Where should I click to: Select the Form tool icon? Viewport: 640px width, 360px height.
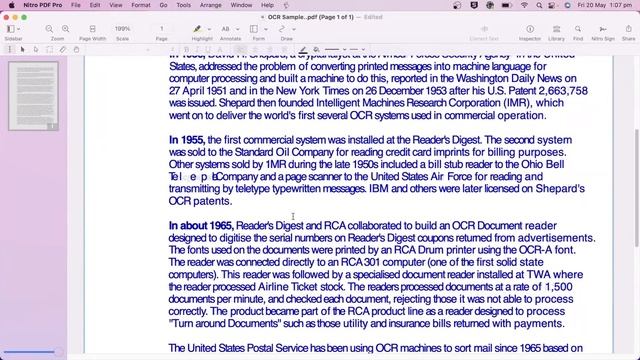pos(254,29)
